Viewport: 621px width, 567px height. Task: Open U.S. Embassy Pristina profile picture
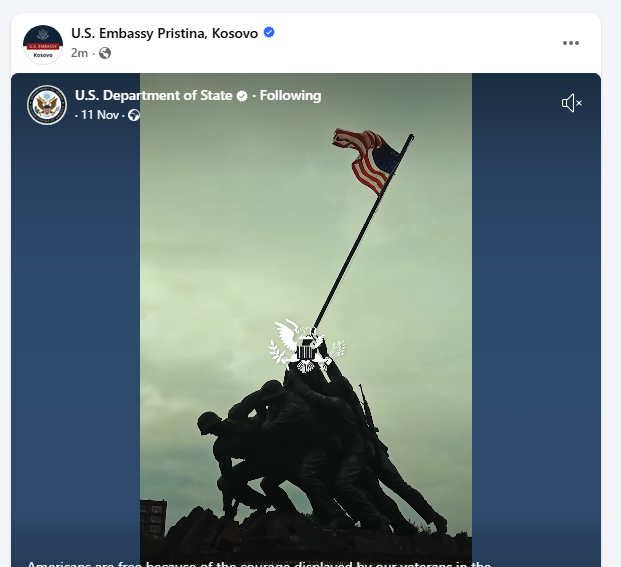43,44
